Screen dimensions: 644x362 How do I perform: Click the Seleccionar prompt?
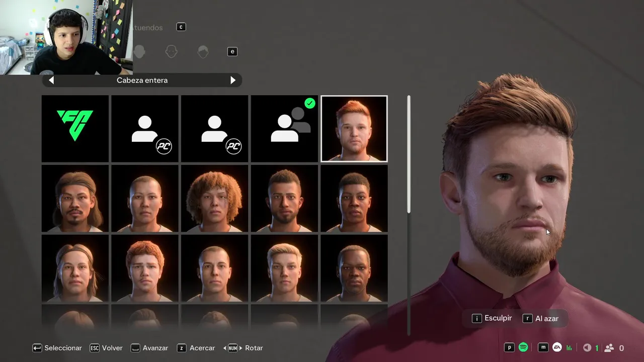pos(57,348)
